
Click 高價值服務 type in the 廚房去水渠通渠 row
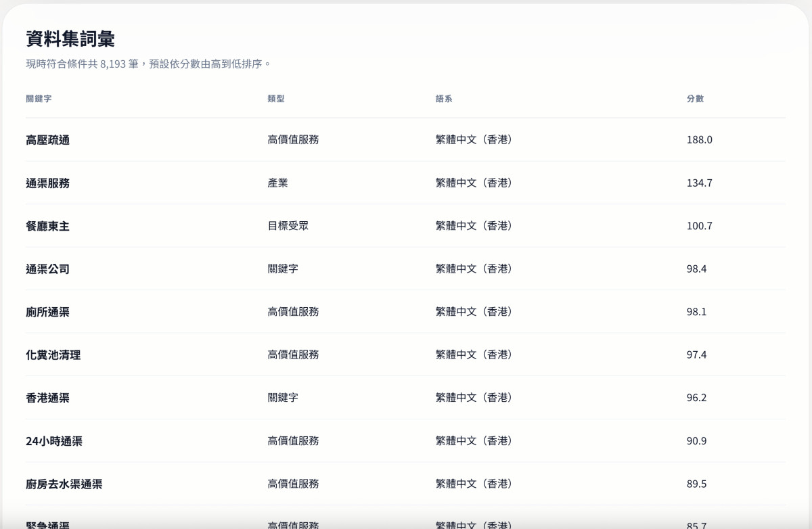tap(294, 484)
